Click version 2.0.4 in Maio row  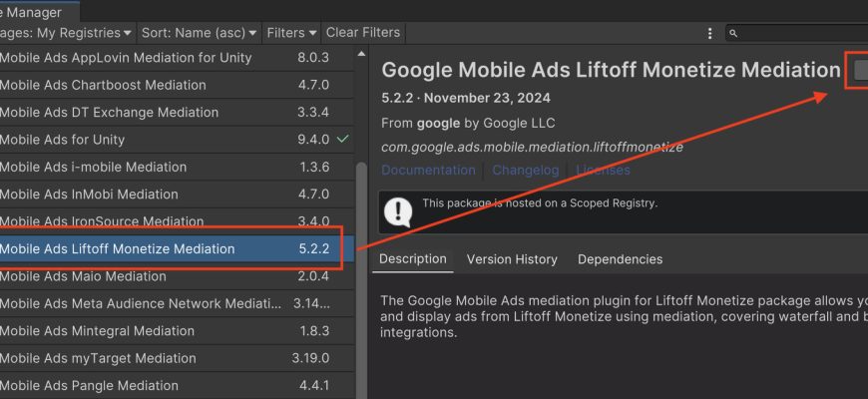[x=313, y=276]
